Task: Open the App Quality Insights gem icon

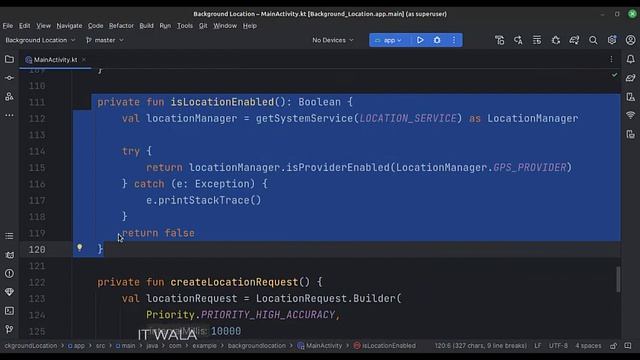Action: (x=9, y=292)
